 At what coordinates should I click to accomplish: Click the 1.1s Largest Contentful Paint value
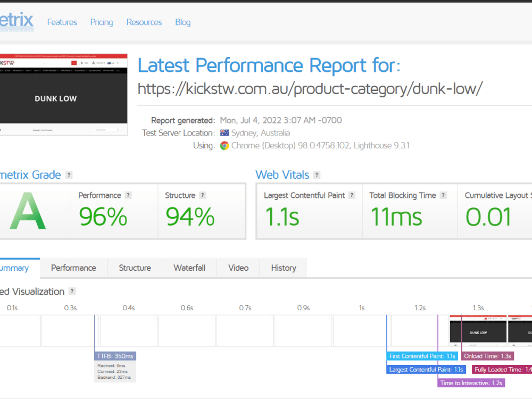coord(282,217)
